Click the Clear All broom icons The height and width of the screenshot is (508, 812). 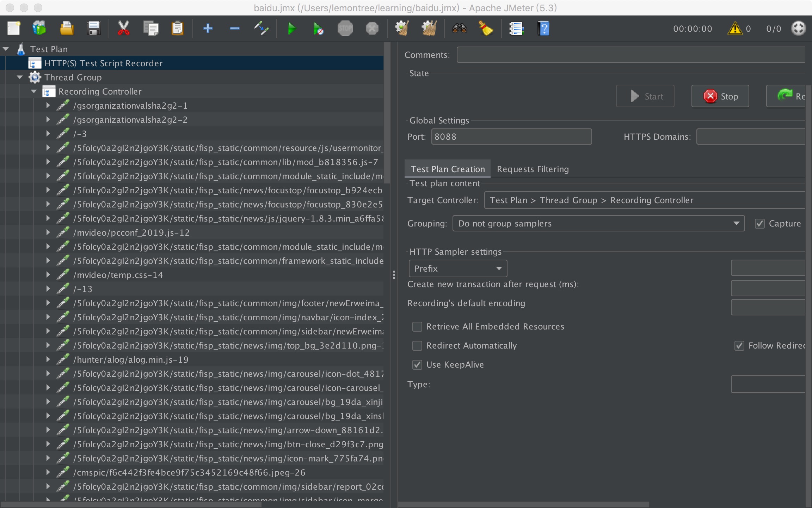(429, 29)
